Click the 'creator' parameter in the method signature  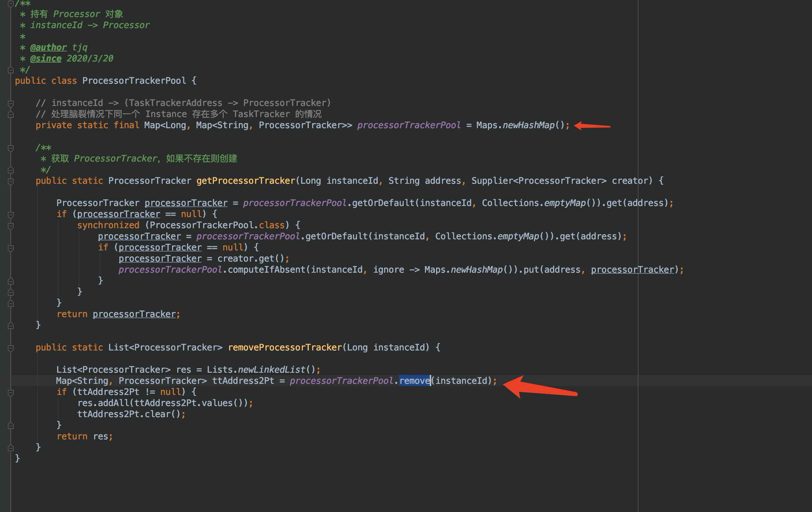tap(630, 181)
